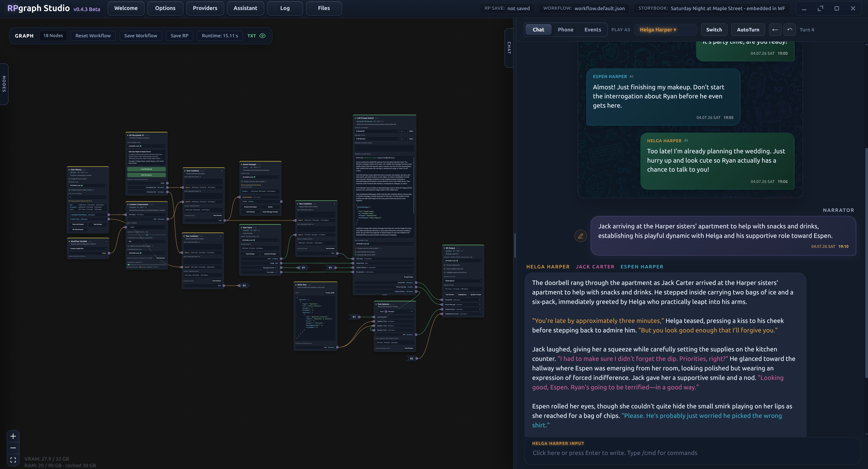Viewport: 868px width, 469px height.
Task: Click the Turn Mode help icon
Action: [x=277, y=272]
